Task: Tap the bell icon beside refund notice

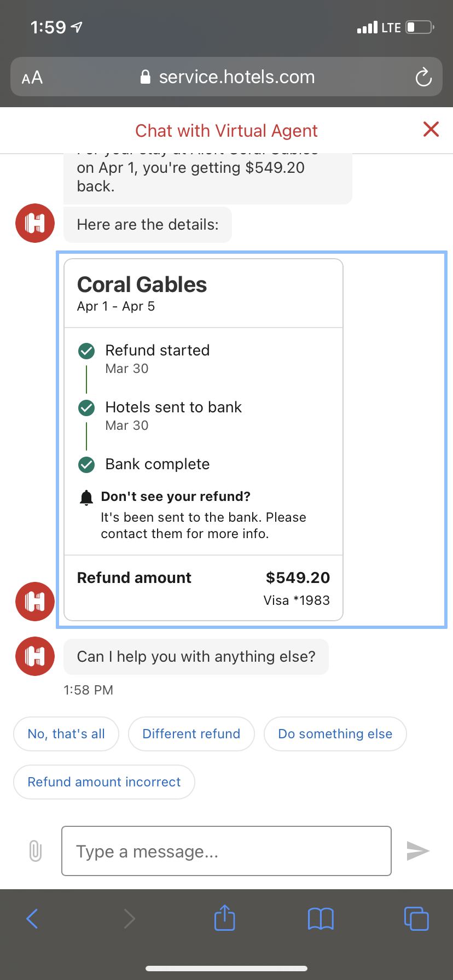Action: point(86,497)
